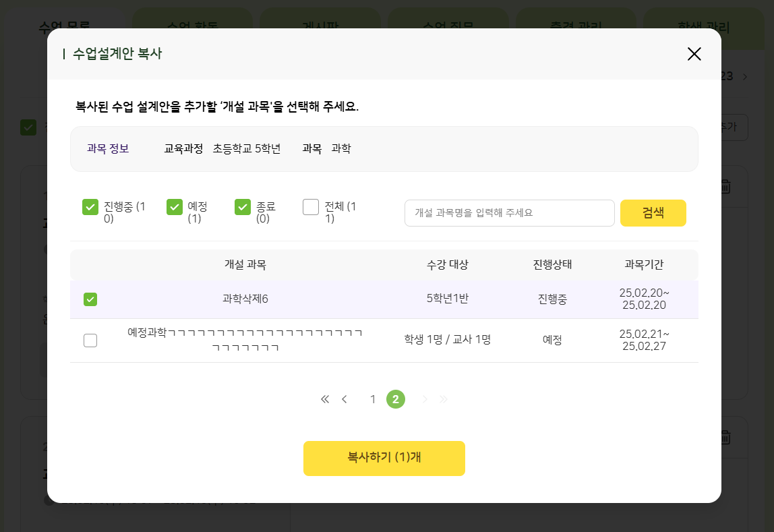
Task: Check the 전체 (11) filter checkbox
Action: (x=311, y=207)
